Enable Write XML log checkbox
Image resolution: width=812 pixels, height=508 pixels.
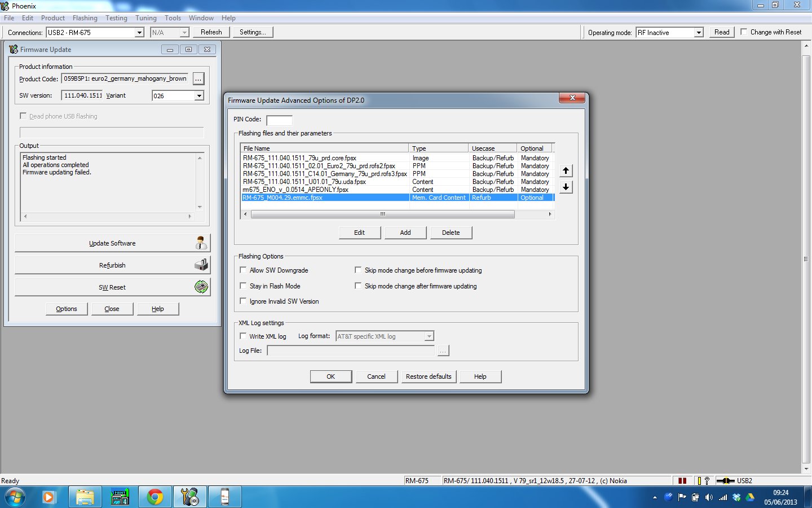pyautogui.click(x=244, y=336)
